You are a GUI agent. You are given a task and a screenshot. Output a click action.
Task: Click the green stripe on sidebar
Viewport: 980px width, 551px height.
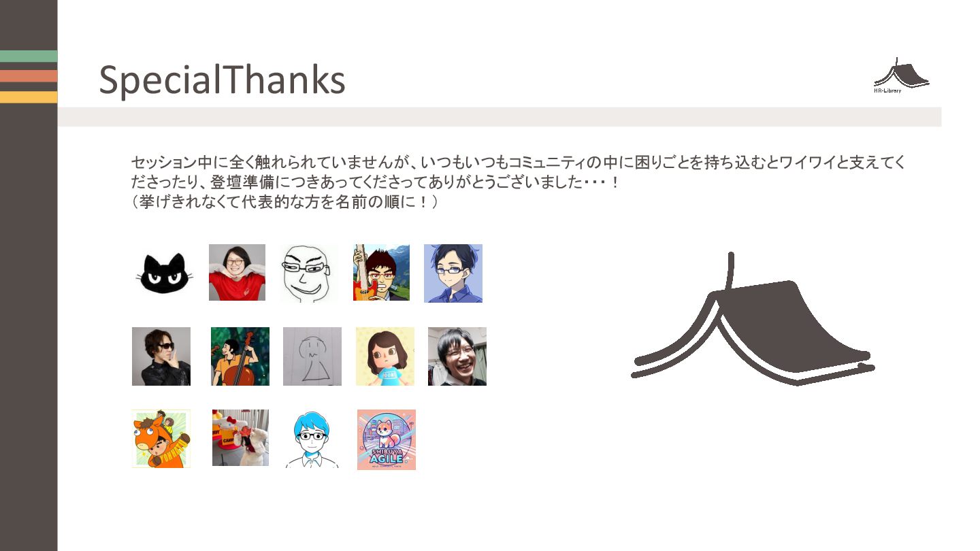[x=29, y=56]
